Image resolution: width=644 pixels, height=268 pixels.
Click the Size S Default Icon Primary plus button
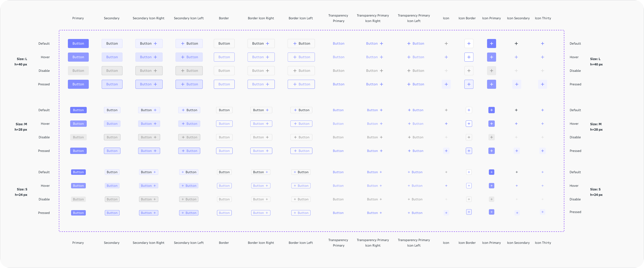[491, 172]
